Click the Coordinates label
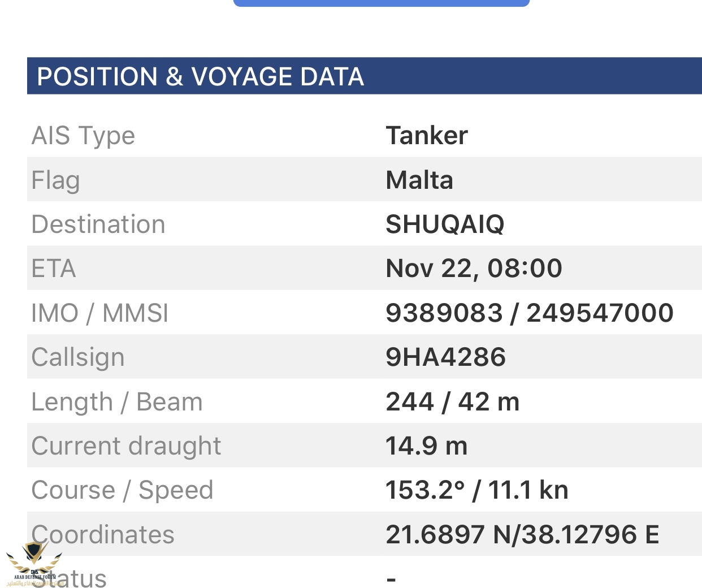Viewport: 702px width, 588px height. [x=103, y=534]
